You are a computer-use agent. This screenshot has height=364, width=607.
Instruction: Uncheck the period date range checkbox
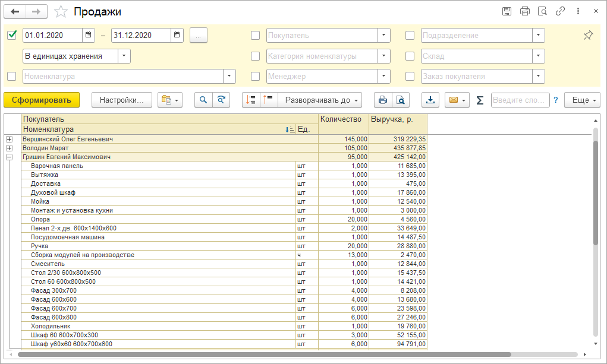pyautogui.click(x=11, y=35)
